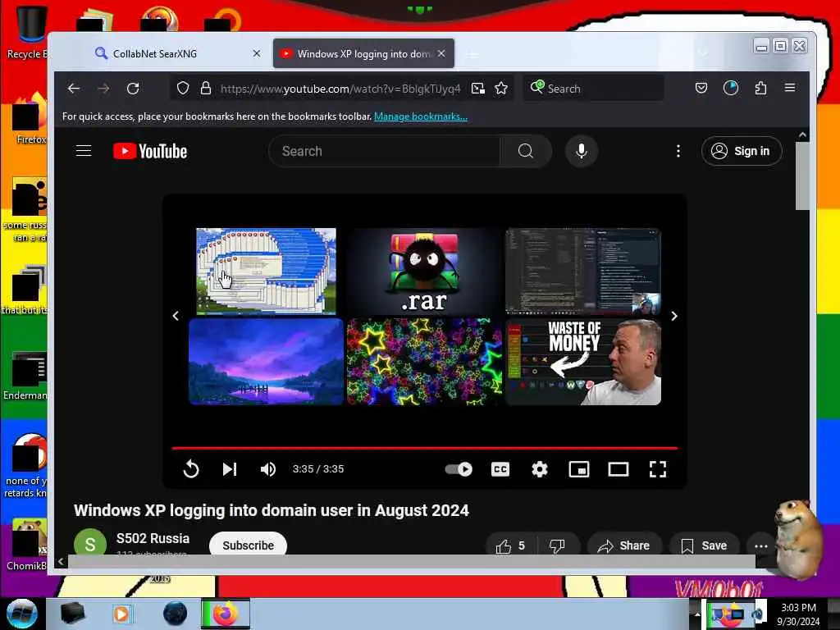Bookmark this page with the star icon
This screenshot has height=630, width=840.
[x=501, y=89]
